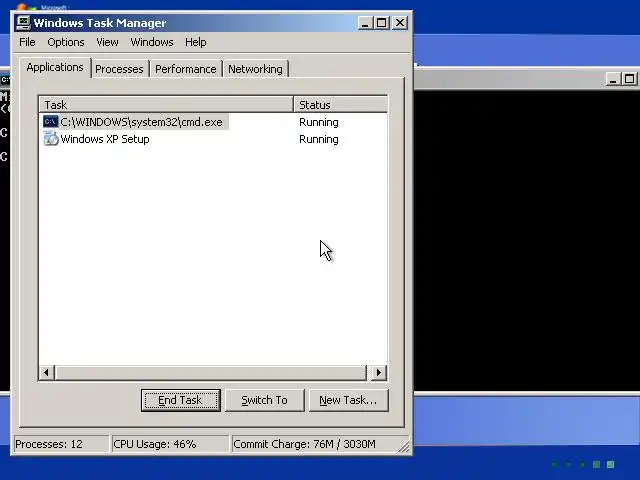Viewport: 640px width, 480px height.
Task: Open the Windows menu
Action: 152,42
